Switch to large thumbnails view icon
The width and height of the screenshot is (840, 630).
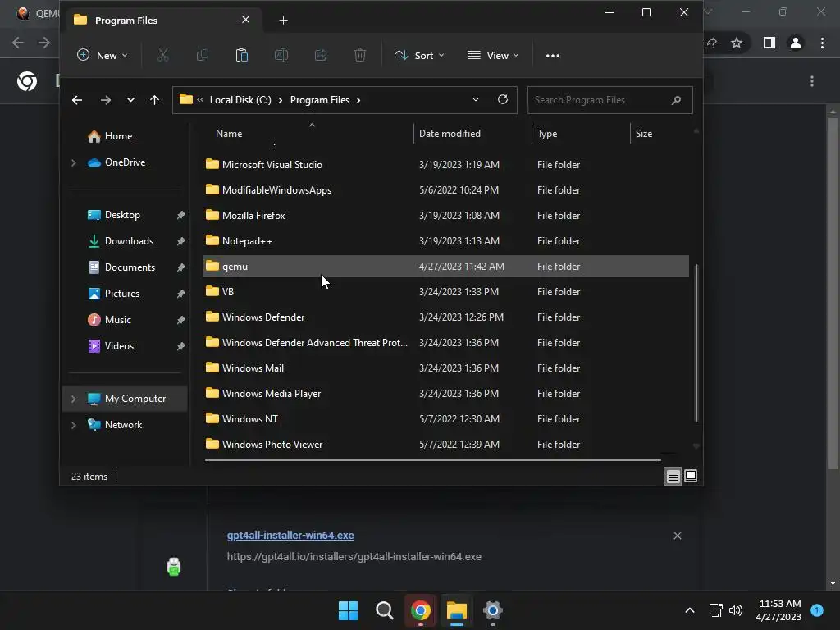coord(691,476)
